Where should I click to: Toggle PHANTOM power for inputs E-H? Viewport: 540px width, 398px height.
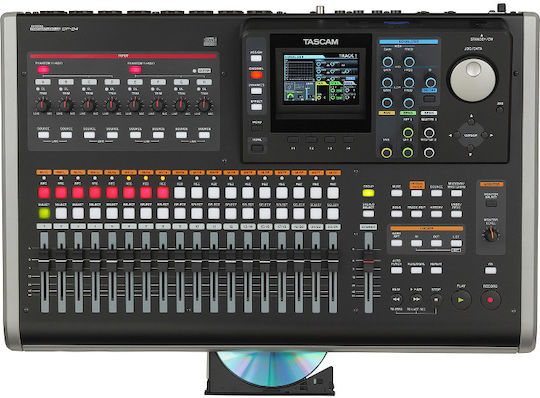[x=135, y=70]
